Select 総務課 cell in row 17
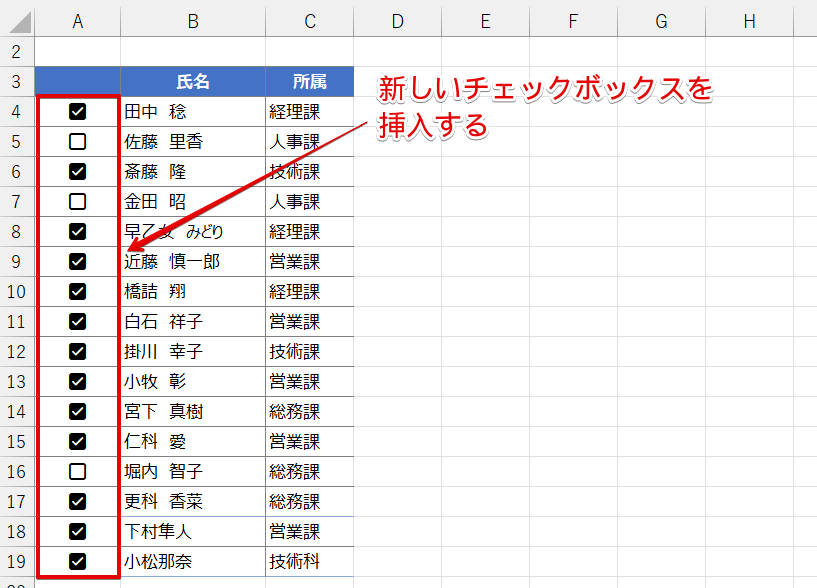 310,501
